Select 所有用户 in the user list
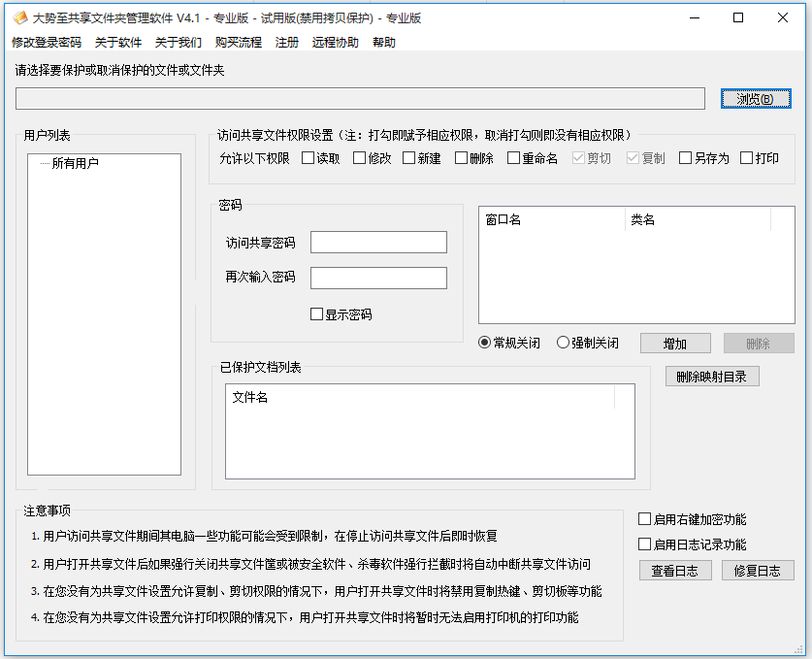The width and height of the screenshot is (812, 659). pos(76,163)
